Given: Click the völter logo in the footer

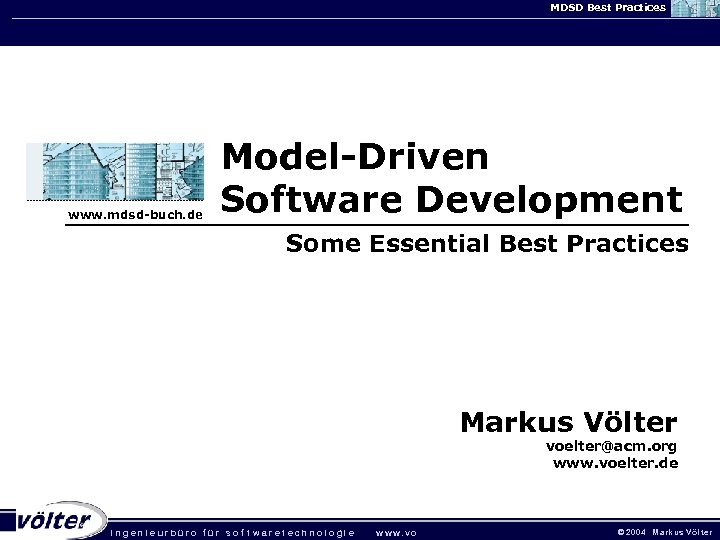Looking at the screenshot, I should pos(54,520).
